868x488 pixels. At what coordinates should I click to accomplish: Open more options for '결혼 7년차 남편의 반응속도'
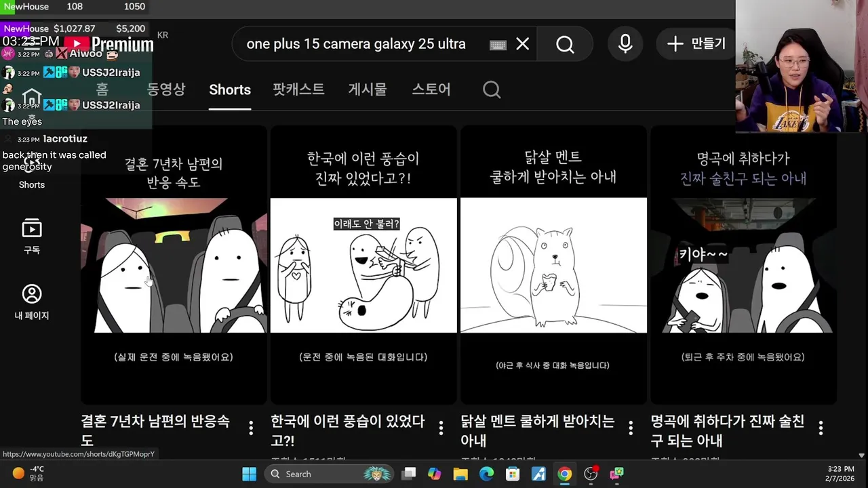click(251, 428)
